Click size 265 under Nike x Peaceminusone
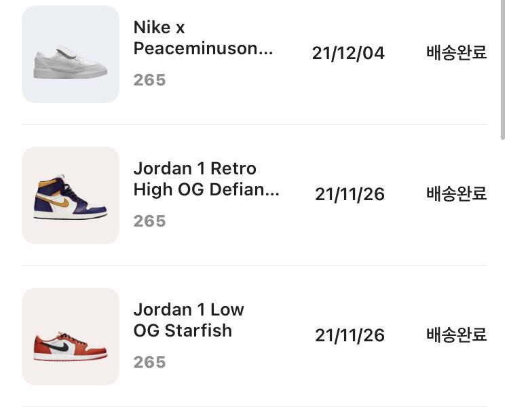Viewport: 509px width, 420px height. click(x=149, y=80)
